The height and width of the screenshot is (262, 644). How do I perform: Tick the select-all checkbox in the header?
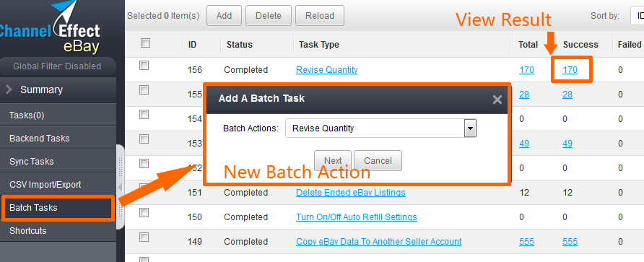click(145, 43)
